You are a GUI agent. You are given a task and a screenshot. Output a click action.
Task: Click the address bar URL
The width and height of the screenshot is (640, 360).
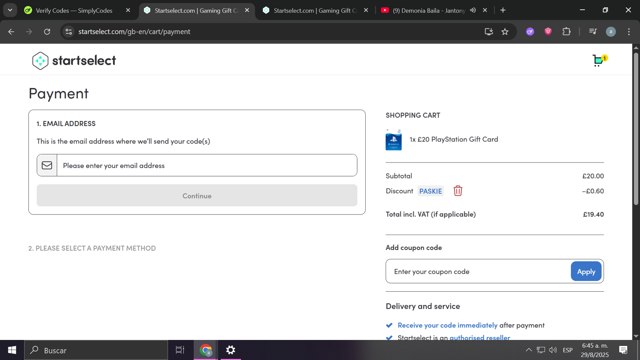(x=134, y=31)
